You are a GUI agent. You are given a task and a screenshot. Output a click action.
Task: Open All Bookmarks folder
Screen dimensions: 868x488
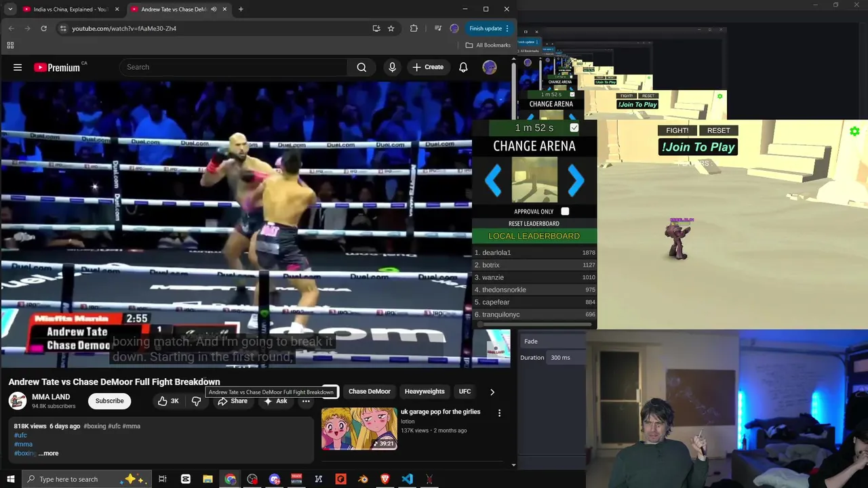click(x=488, y=45)
